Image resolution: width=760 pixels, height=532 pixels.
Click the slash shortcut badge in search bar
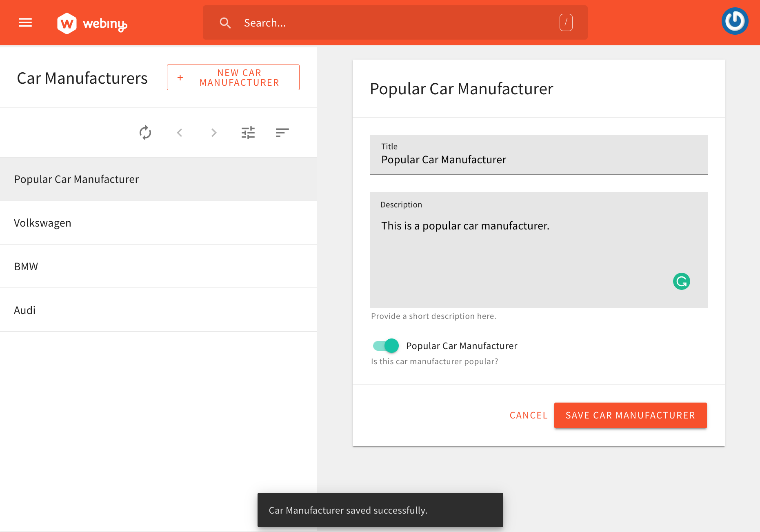[x=566, y=22]
